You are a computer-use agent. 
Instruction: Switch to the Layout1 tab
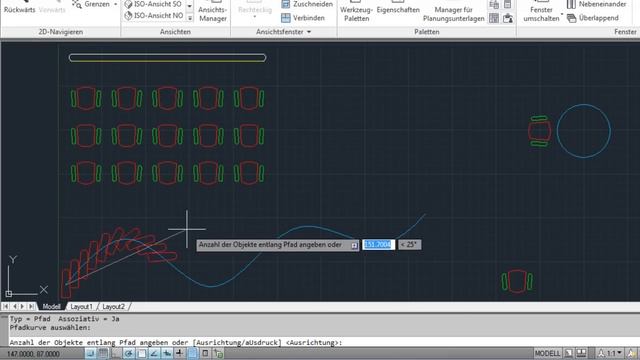coord(81,307)
